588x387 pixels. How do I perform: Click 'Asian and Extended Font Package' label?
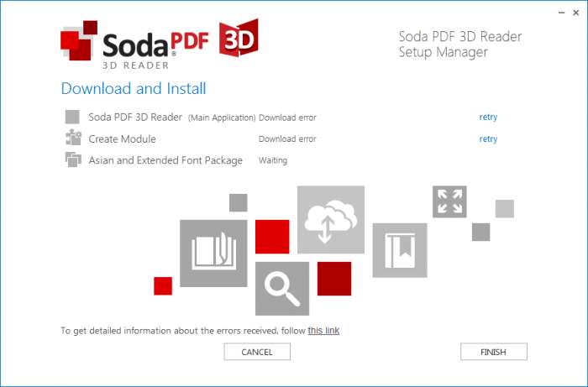(165, 160)
